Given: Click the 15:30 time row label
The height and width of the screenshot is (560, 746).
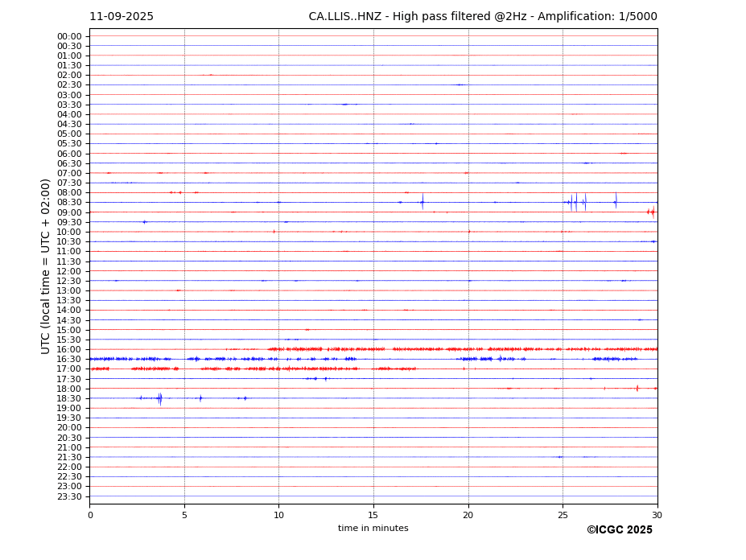Looking at the screenshot, I should 69,340.
